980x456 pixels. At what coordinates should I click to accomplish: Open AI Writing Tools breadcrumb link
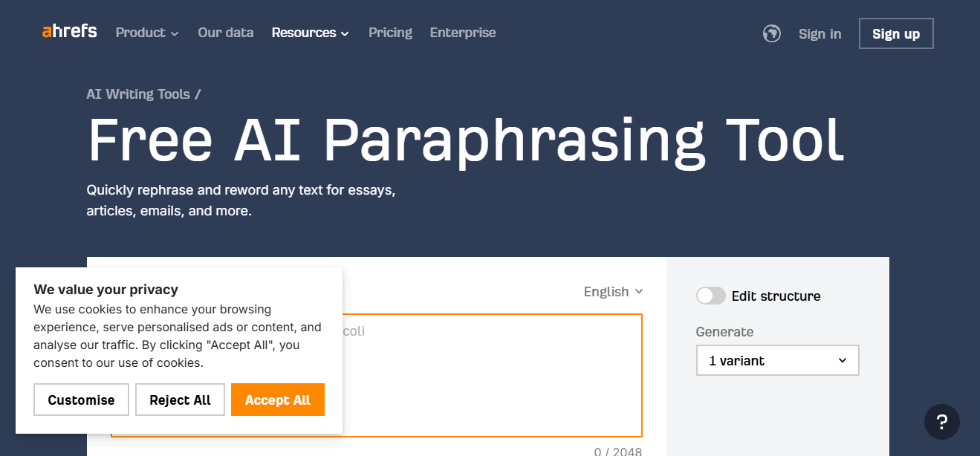point(138,94)
